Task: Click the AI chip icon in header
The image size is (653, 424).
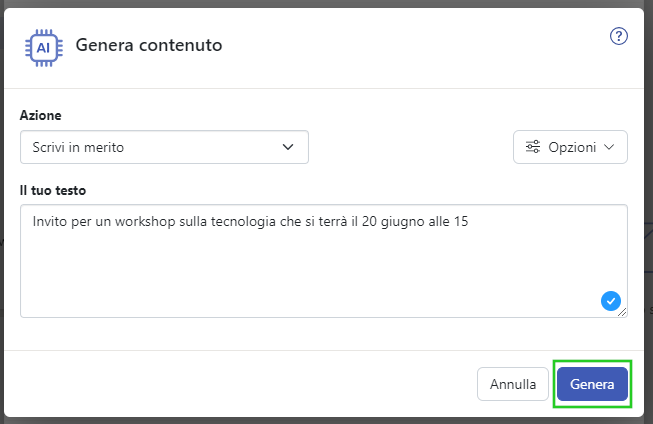Action: [x=44, y=48]
